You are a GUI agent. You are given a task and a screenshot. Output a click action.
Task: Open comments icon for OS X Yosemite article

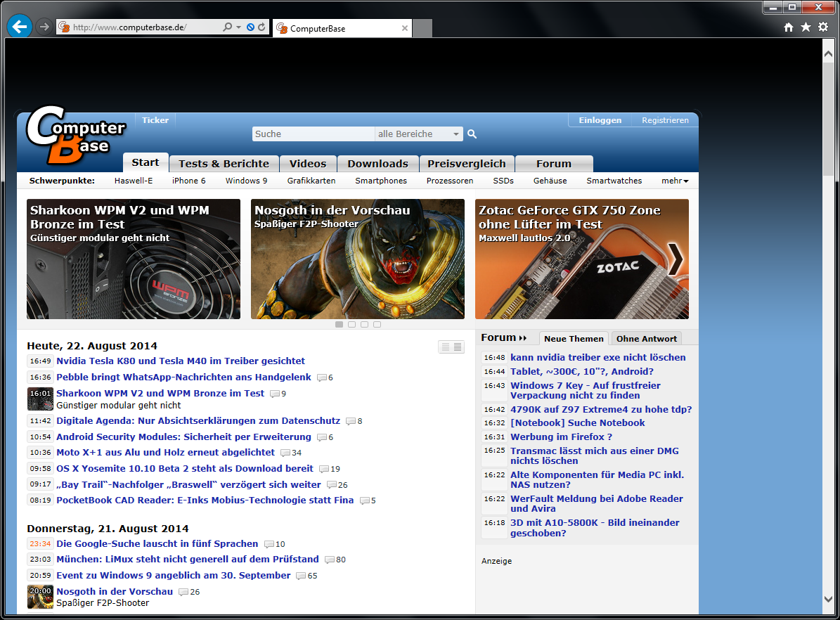coord(323,469)
